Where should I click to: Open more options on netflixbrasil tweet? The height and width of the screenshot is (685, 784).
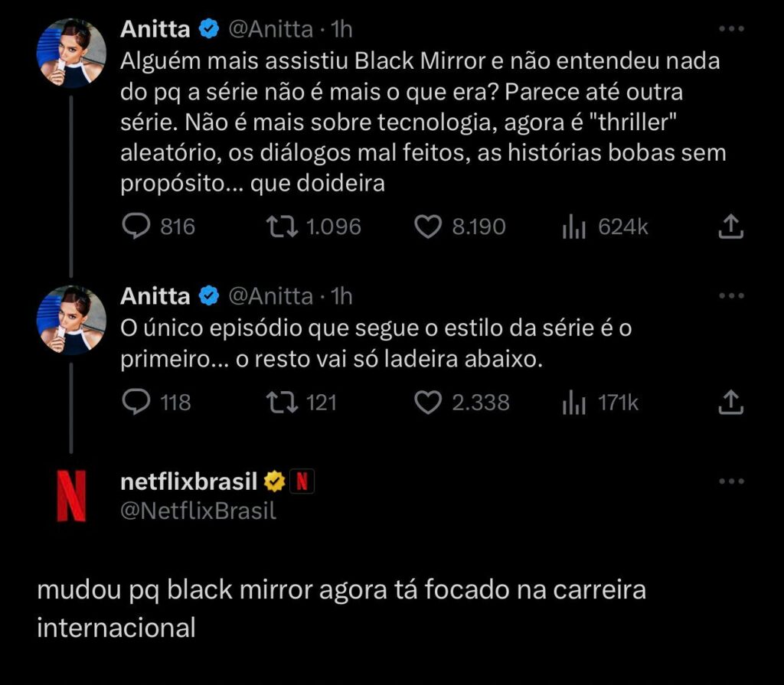click(732, 481)
